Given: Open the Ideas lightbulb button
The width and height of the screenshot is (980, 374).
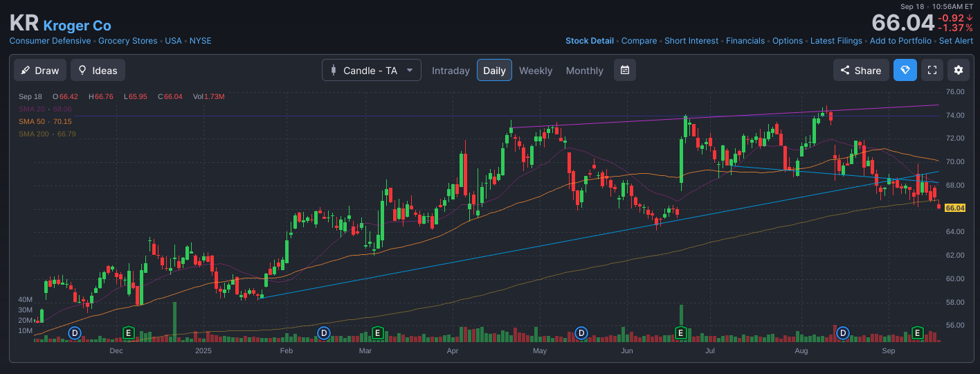Looking at the screenshot, I should [98, 70].
